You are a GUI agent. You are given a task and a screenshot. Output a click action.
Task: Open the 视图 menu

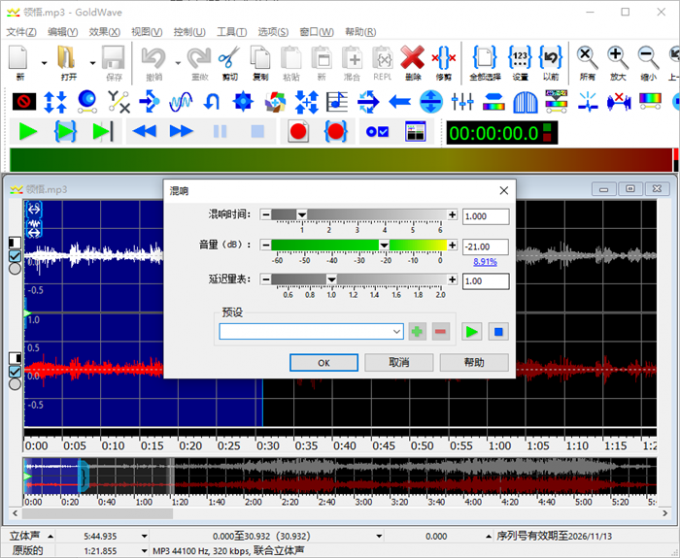pos(147,32)
